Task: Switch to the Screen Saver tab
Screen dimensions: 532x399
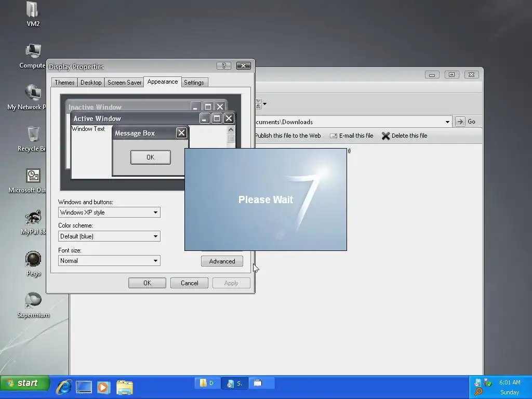Action: 125,83
